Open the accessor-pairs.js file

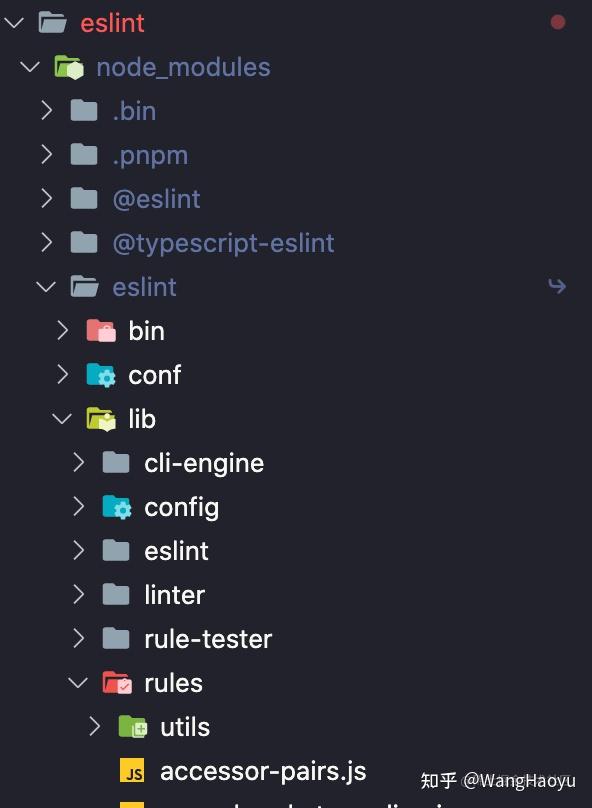(x=262, y=770)
